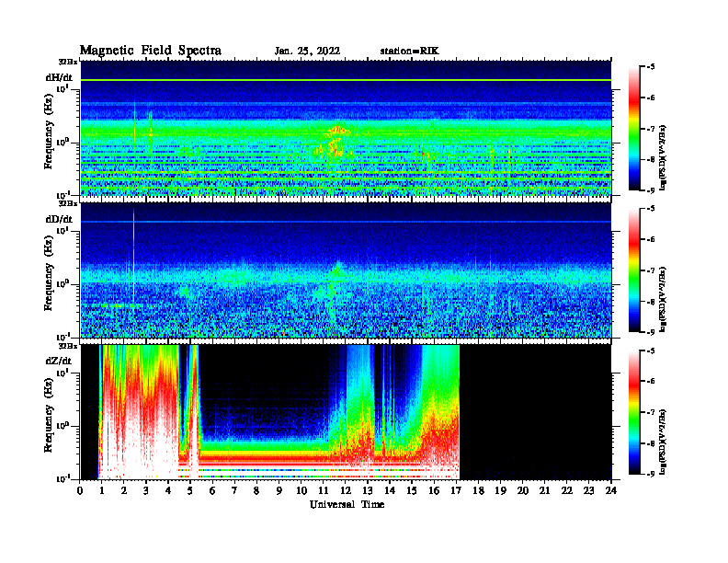
Task: Click the "Universal Time" axis title
Action: 347,504
